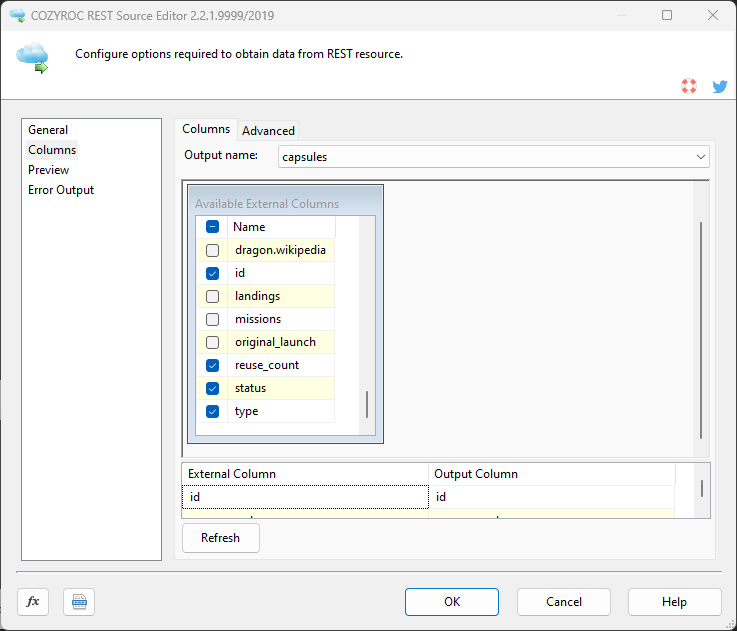The image size is (737, 631).
Task: Select the missions row name
Action: (x=281, y=319)
